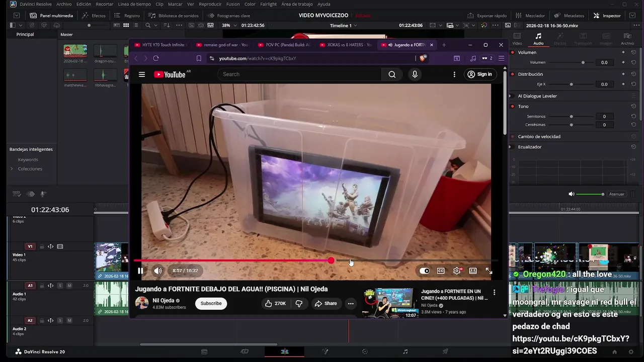Screen dimensions: 644x362
Task: Toggle the Volumen section enable dot
Action: tap(513, 52)
